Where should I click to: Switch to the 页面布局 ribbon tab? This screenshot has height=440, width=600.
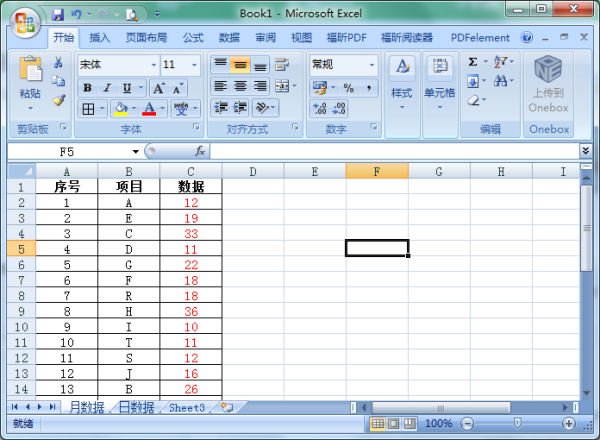click(x=146, y=37)
